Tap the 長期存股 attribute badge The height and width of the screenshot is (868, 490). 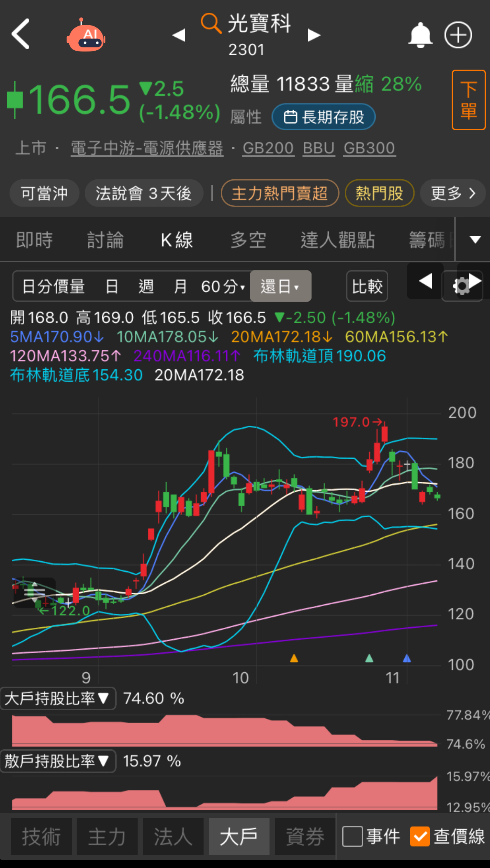click(x=324, y=117)
